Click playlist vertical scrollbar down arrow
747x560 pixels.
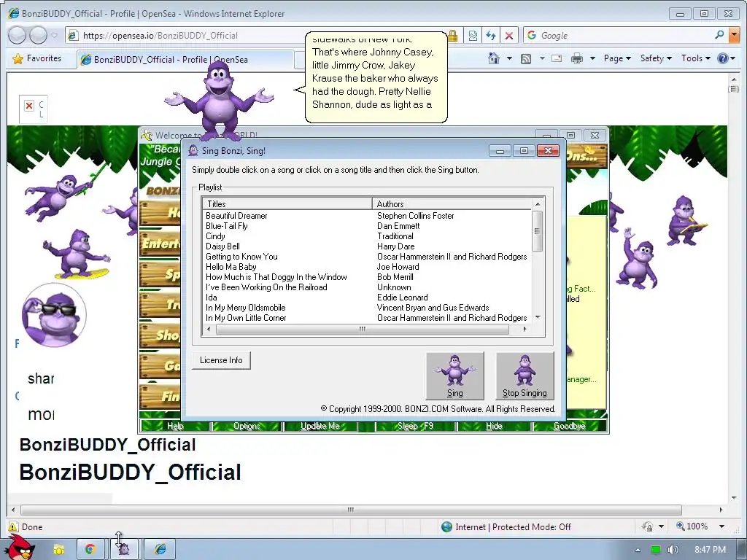pyautogui.click(x=538, y=317)
